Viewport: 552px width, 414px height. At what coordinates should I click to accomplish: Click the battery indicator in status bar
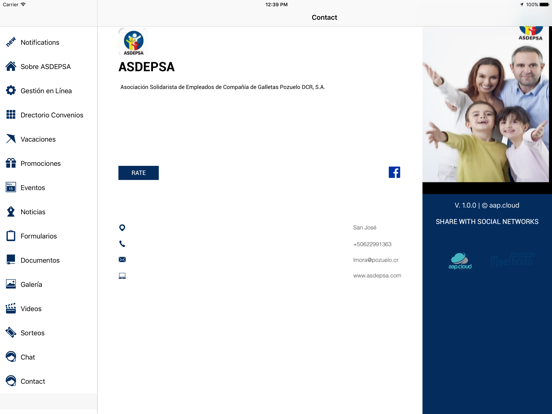point(544,5)
